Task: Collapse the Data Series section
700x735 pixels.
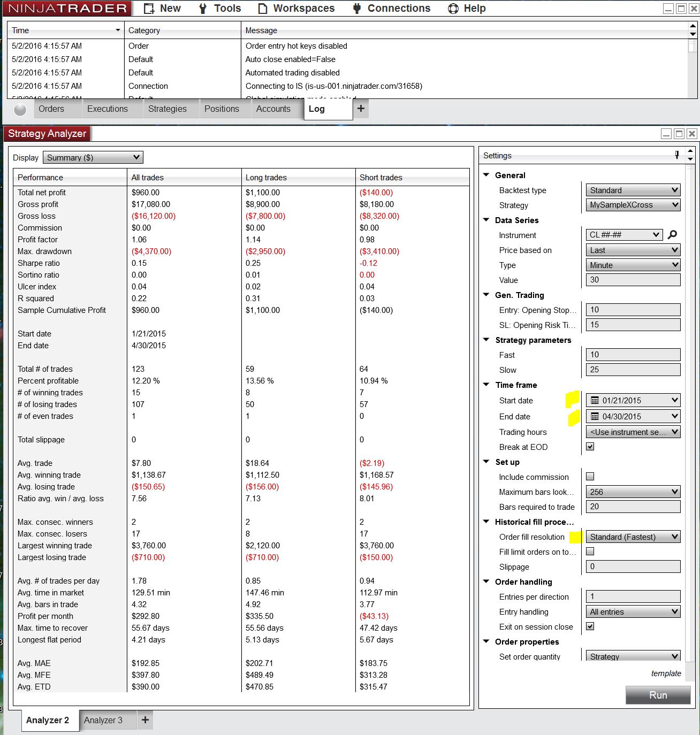Action: pyautogui.click(x=486, y=220)
